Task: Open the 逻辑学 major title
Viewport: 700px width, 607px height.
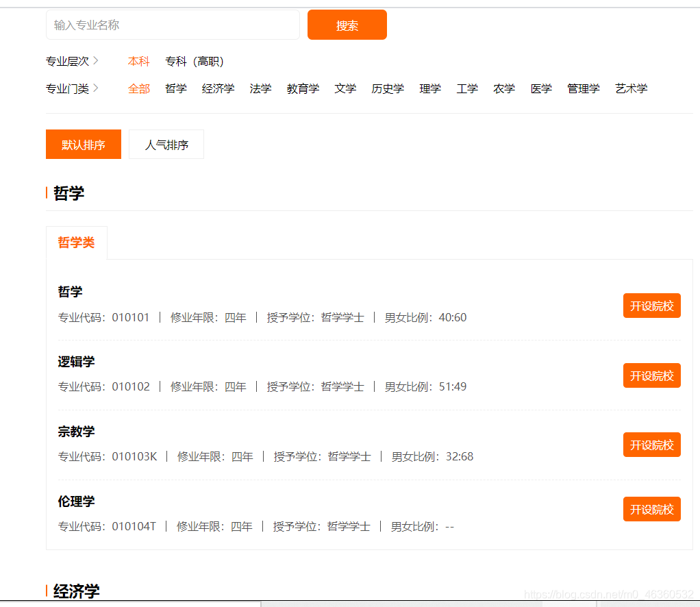Action: point(76,361)
